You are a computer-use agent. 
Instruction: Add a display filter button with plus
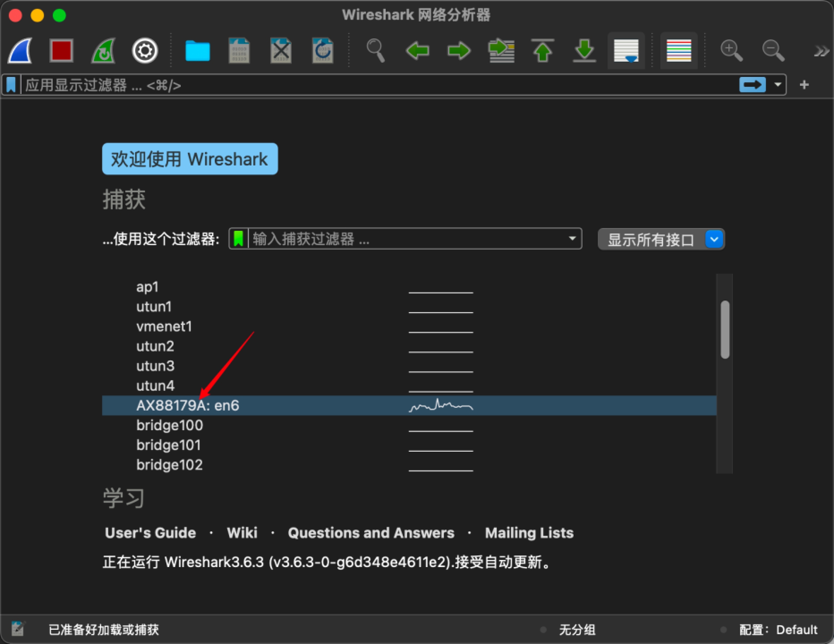click(x=804, y=85)
